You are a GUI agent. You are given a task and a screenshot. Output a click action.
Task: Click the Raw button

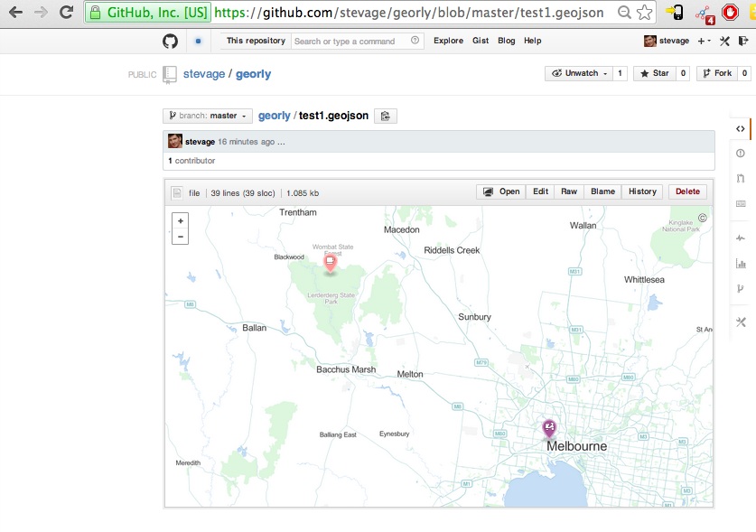click(568, 191)
